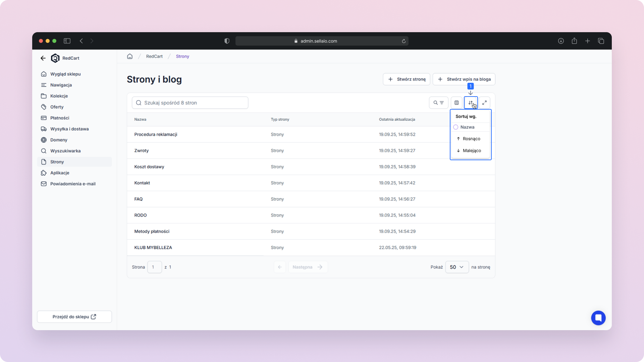
Task: Open Wysyłka i dostawa sidebar item
Action: pos(69,129)
